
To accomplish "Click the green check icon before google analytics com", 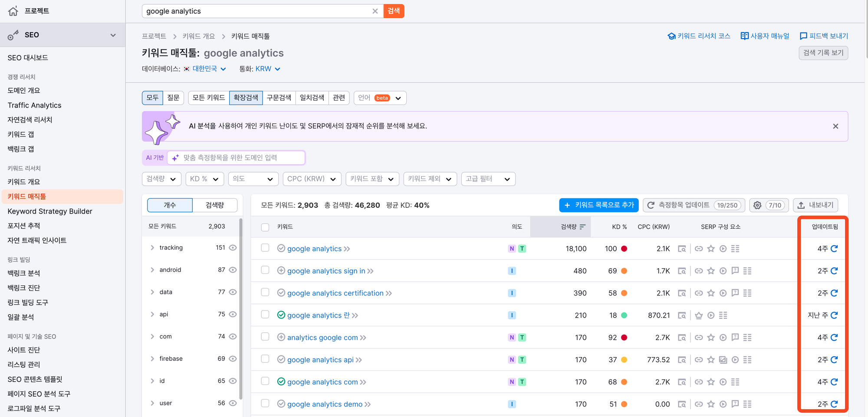I will (281, 381).
